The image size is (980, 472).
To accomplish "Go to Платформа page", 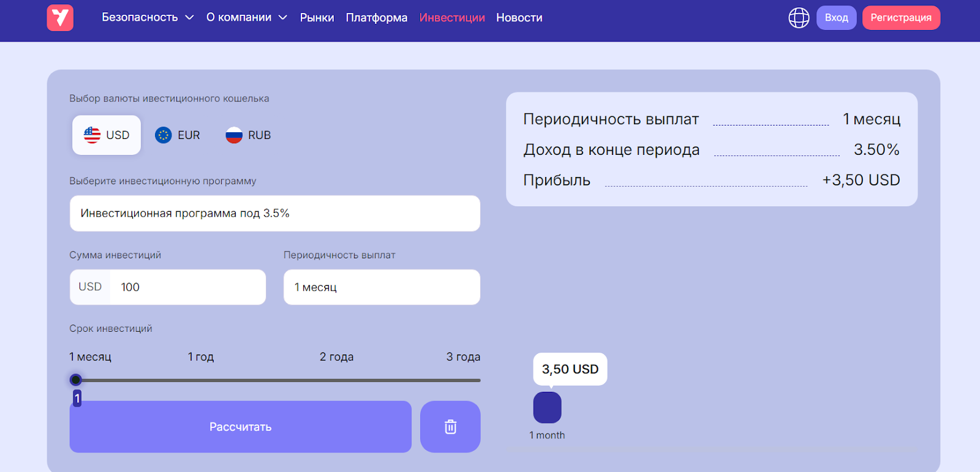I will coord(377,18).
